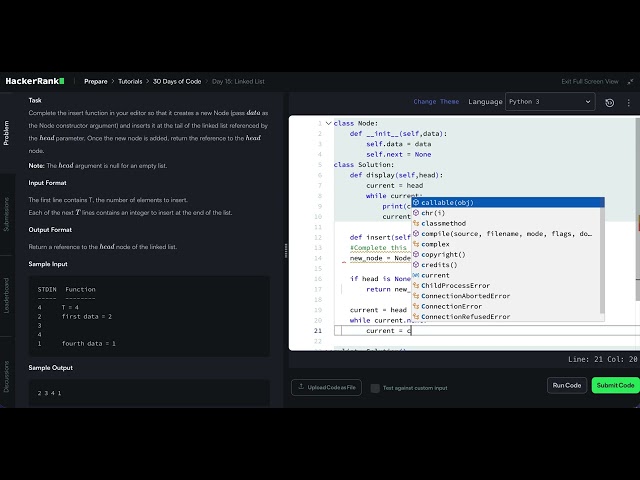The height and width of the screenshot is (480, 640).
Task: Click 'def display(self,head):' code line
Action: point(396,175)
